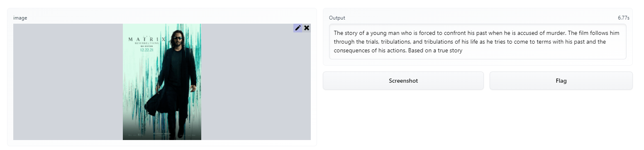The height and width of the screenshot is (150, 644).
Task: Click the sunglasses on the man's face
Action: pos(178,39)
